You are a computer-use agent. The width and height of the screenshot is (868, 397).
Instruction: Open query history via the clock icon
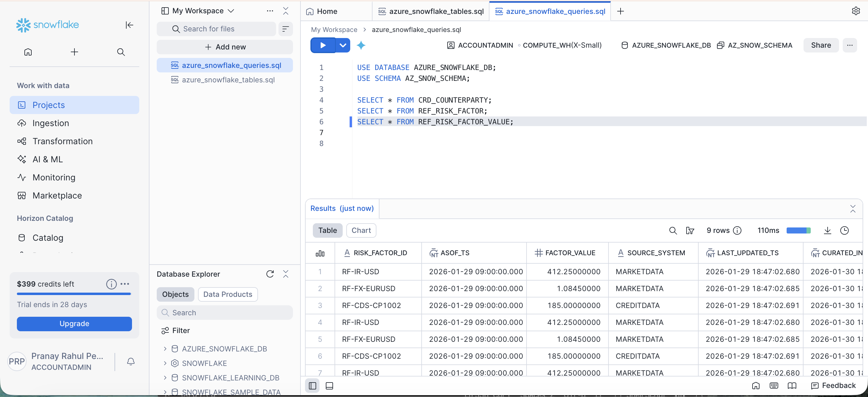coord(845,230)
